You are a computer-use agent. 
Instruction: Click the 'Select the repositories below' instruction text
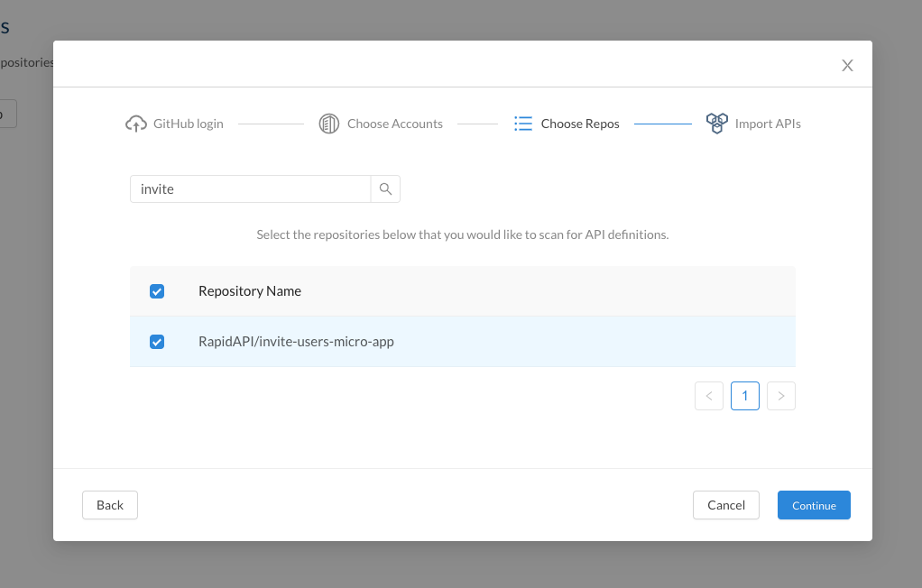pos(463,234)
